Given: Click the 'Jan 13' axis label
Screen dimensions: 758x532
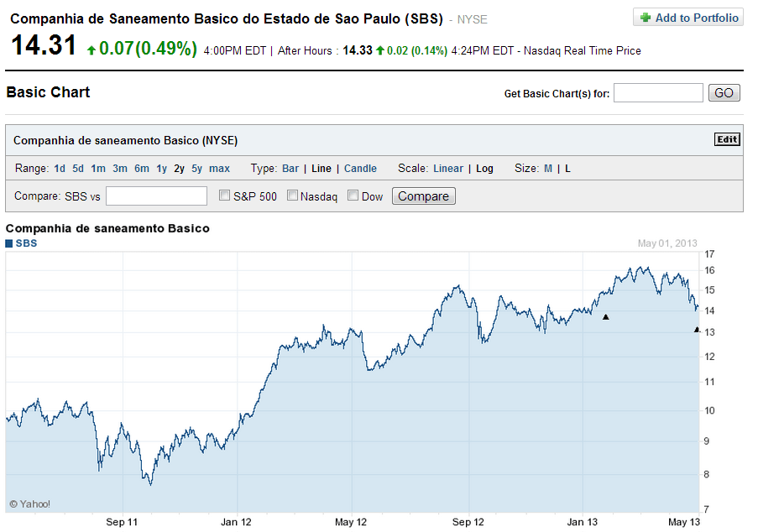Looking at the screenshot, I should point(582,522).
